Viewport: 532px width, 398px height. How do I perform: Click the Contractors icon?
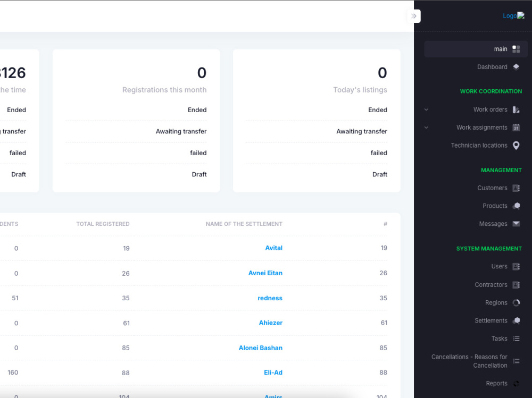pyautogui.click(x=516, y=285)
